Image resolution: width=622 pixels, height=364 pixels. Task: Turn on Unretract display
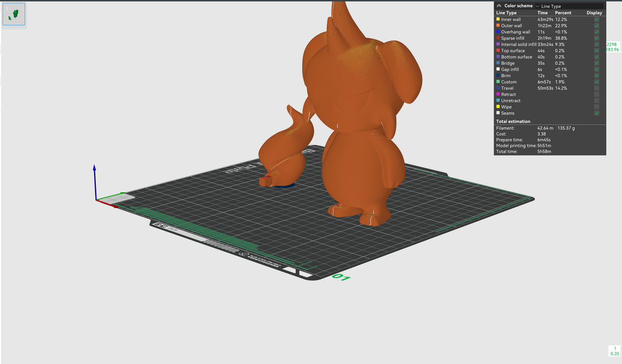click(x=597, y=101)
